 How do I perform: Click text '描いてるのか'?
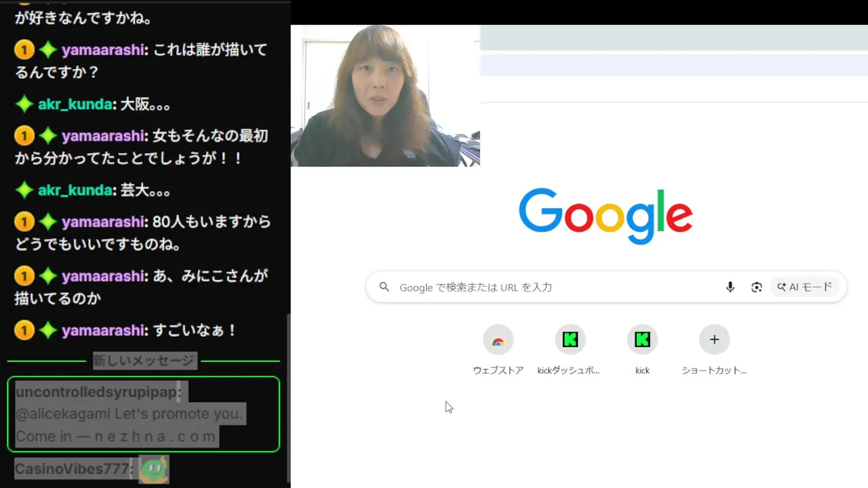click(58, 298)
